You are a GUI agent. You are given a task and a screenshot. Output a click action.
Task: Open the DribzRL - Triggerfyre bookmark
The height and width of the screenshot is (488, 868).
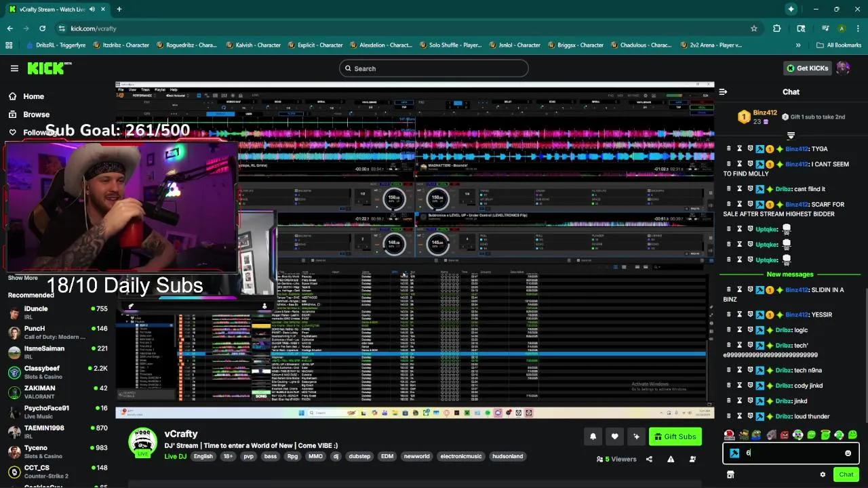pos(56,45)
